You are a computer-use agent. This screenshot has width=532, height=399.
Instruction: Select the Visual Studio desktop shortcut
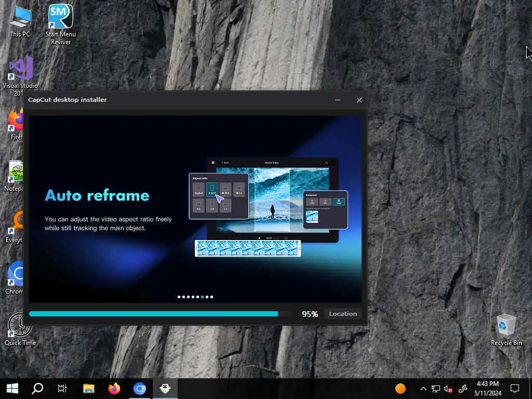[x=20, y=75]
